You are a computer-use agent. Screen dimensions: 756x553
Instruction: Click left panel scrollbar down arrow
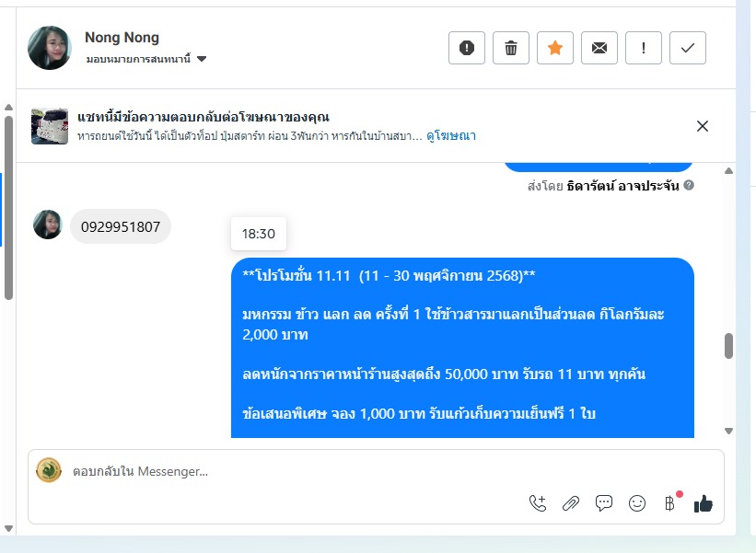pyautogui.click(x=8, y=528)
